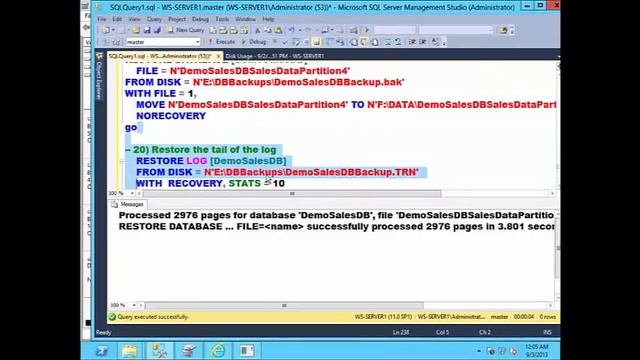The width and height of the screenshot is (640, 360).
Task: Click 'Col 5' in status bar
Action: pyautogui.click(x=442, y=332)
